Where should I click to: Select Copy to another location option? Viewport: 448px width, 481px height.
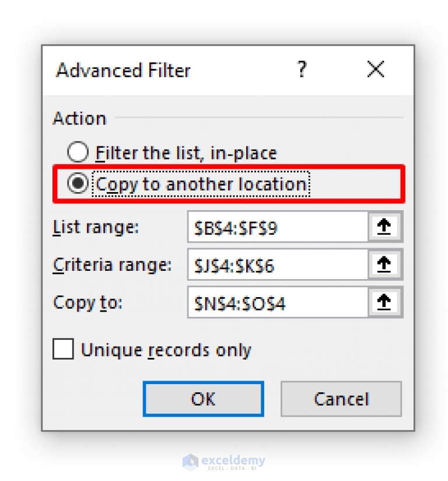[x=78, y=183]
